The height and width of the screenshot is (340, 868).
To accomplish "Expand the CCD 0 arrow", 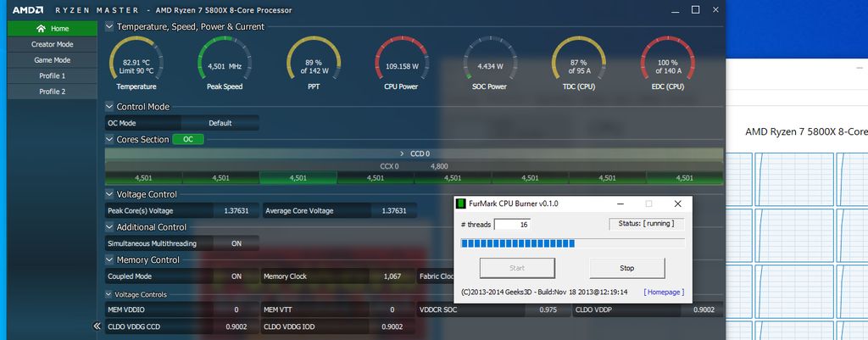I will click(x=402, y=153).
